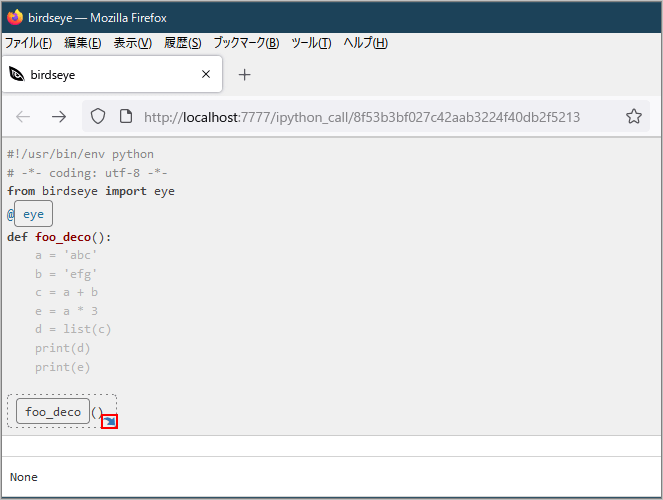The width and height of the screenshot is (663, 500).
Task: Click the birdseye tab favicon
Action: click(x=17, y=74)
